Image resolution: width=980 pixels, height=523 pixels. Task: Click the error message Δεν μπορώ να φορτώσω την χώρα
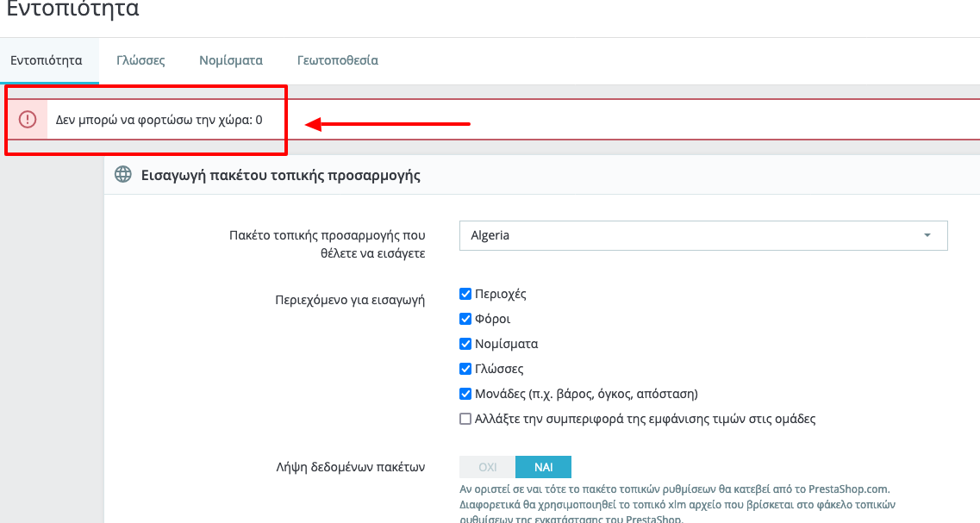click(159, 120)
